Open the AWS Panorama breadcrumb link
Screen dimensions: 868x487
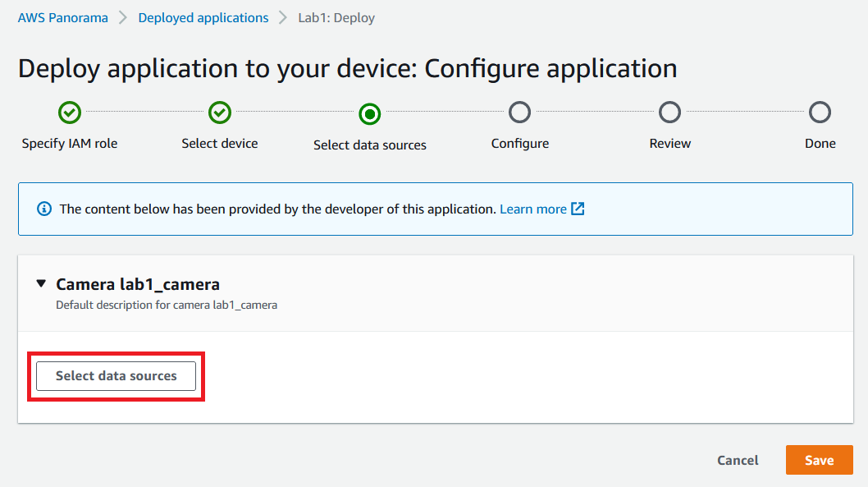(63, 18)
